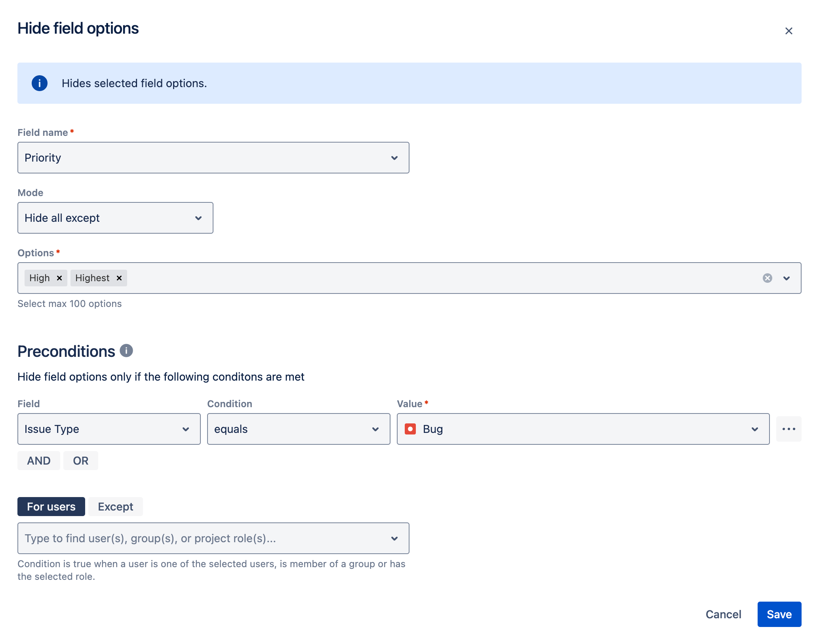Viewport: 819px width, 644px height.
Task: Add an AND condition
Action: 39,461
